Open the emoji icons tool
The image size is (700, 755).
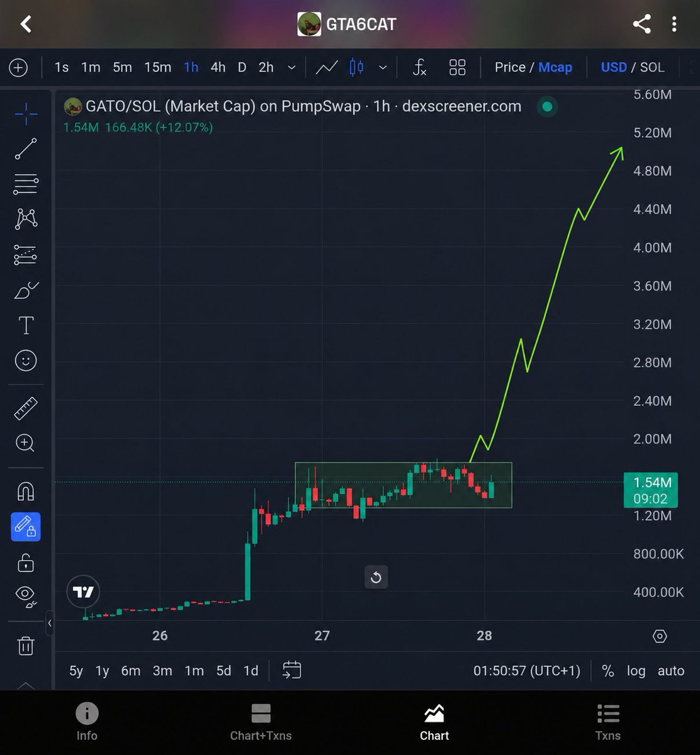click(26, 361)
